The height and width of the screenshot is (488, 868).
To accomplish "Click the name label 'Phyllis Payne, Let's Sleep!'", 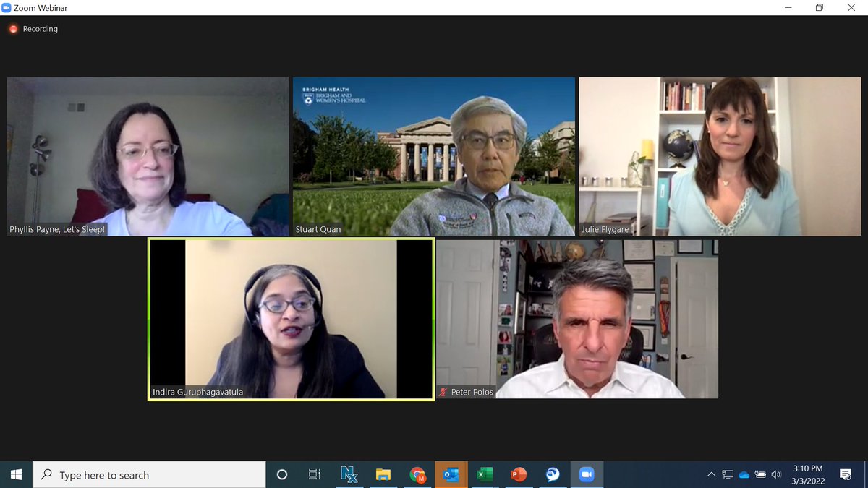I will pos(57,229).
